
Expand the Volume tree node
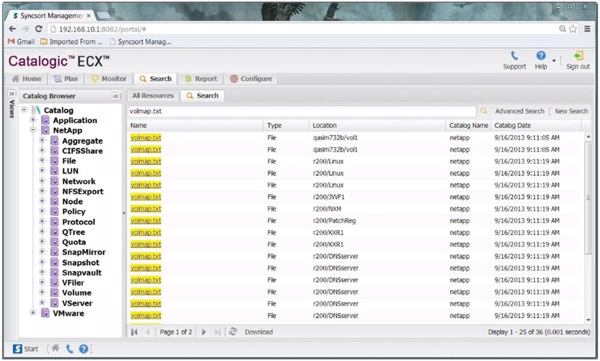pyautogui.click(x=42, y=292)
